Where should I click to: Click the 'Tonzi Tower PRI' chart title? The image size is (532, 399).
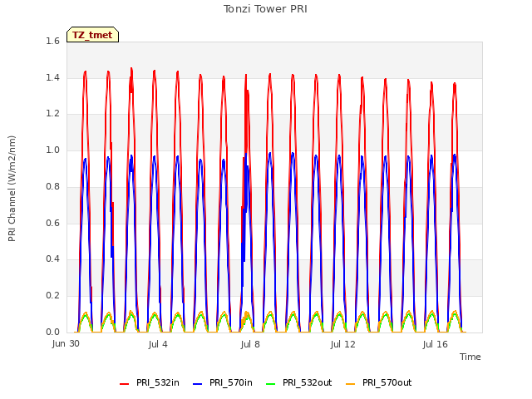[x=265, y=9]
